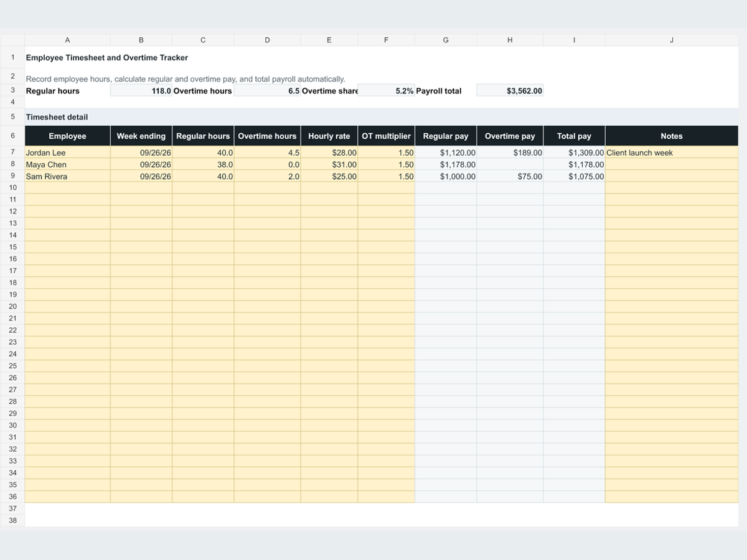This screenshot has width=747, height=560.
Task: Select the 'Total pay' header cell
Action: pos(574,136)
